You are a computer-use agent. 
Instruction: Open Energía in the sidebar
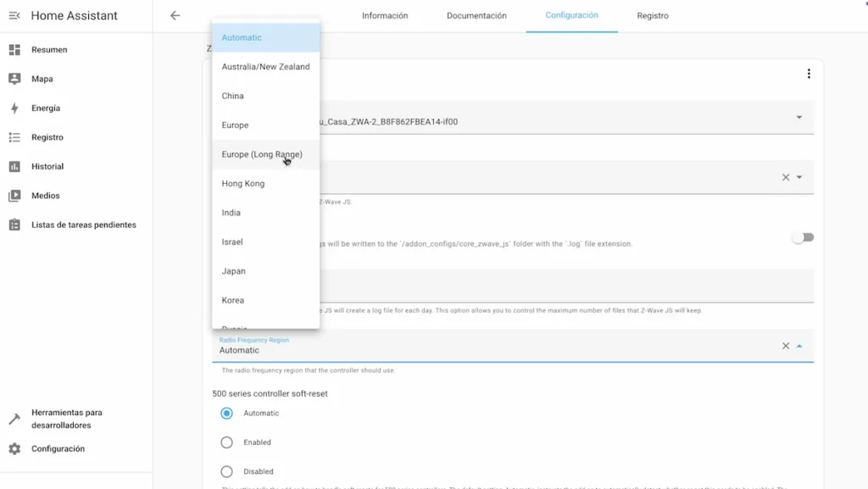(x=46, y=108)
